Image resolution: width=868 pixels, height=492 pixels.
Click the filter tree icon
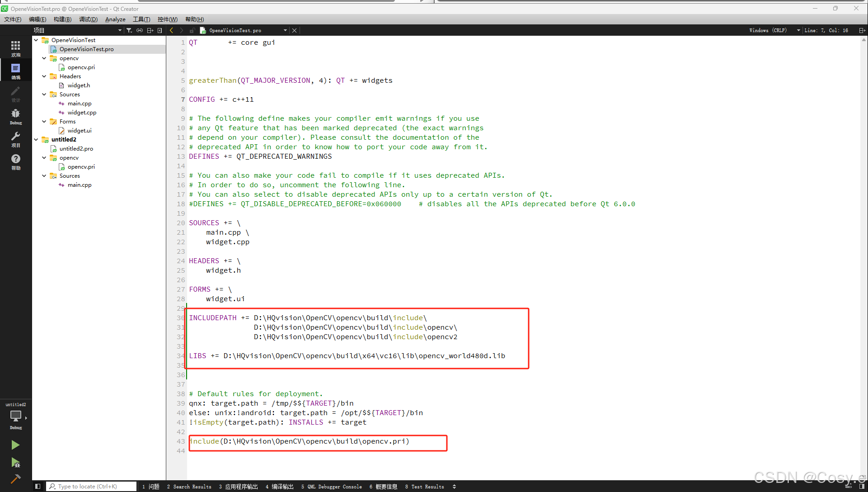point(129,30)
